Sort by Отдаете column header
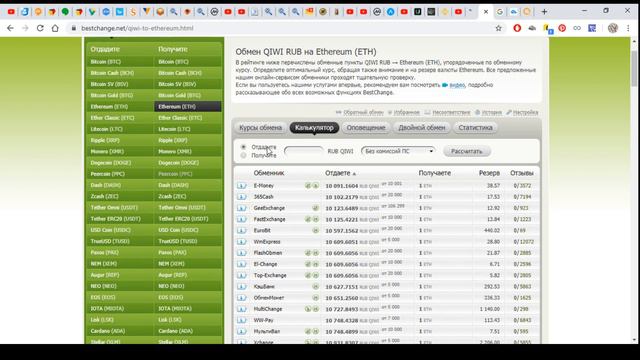The image size is (640, 360). (340, 173)
